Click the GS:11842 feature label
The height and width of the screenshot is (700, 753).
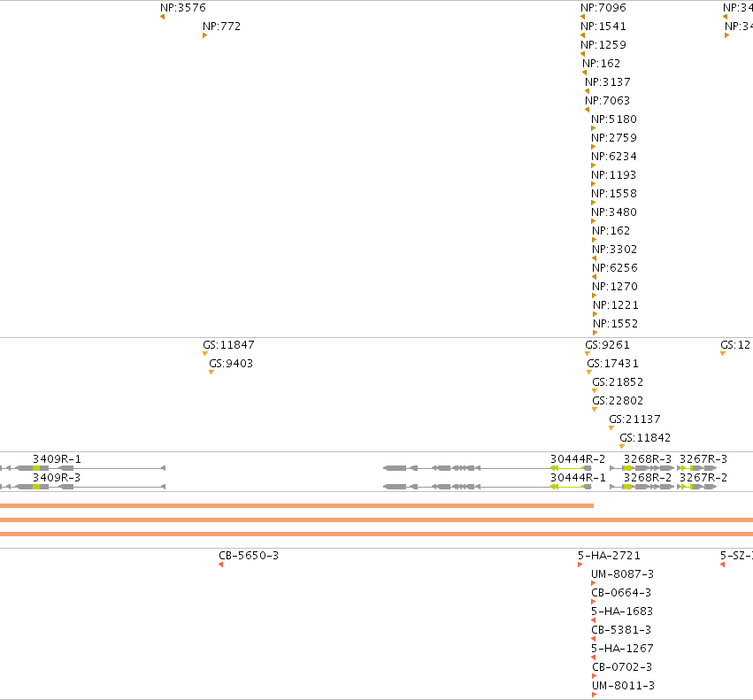[x=645, y=438]
